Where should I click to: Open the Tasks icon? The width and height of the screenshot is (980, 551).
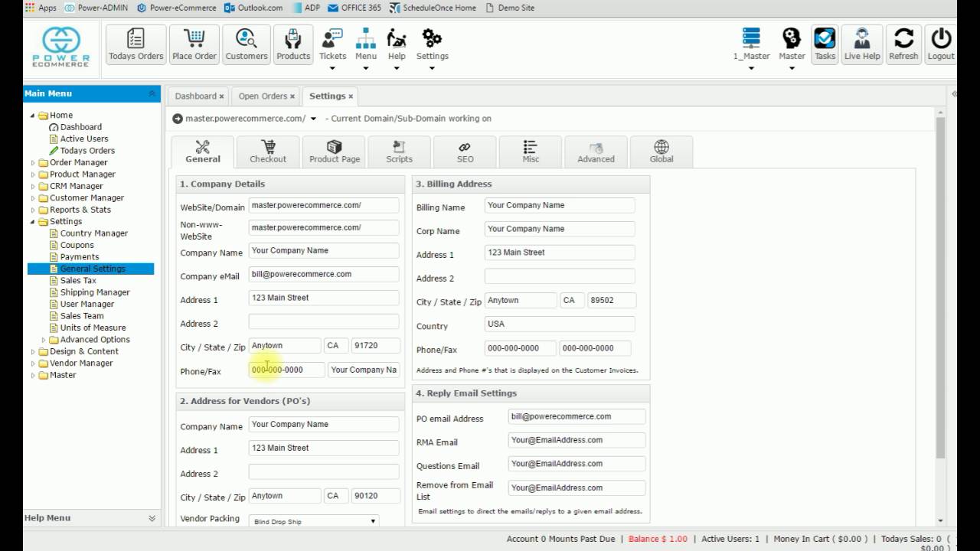(825, 44)
